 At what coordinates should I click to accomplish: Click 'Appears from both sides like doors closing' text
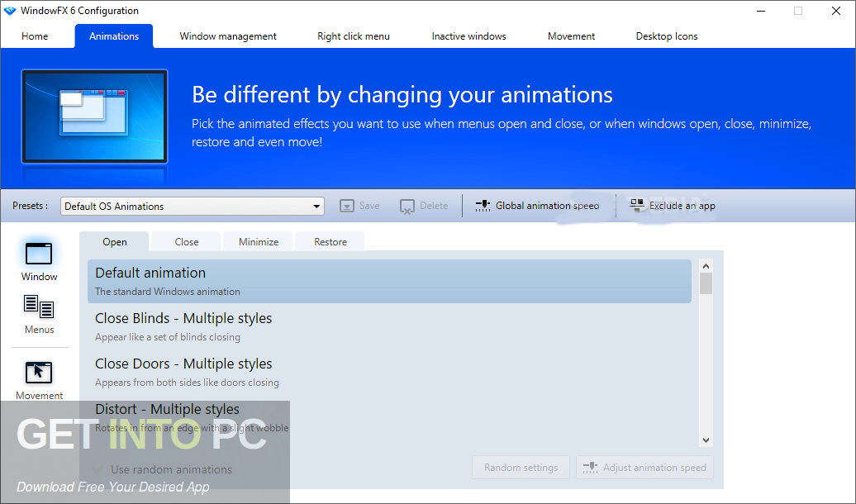click(x=187, y=383)
